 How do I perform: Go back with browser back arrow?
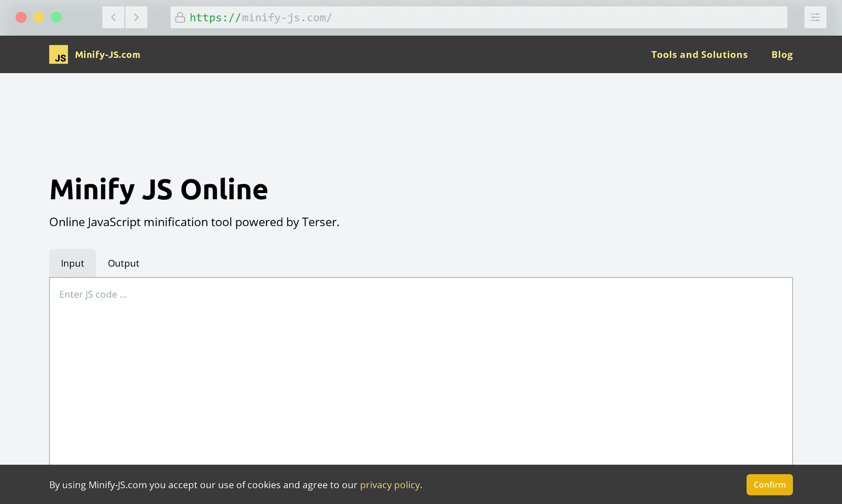point(113,17)
